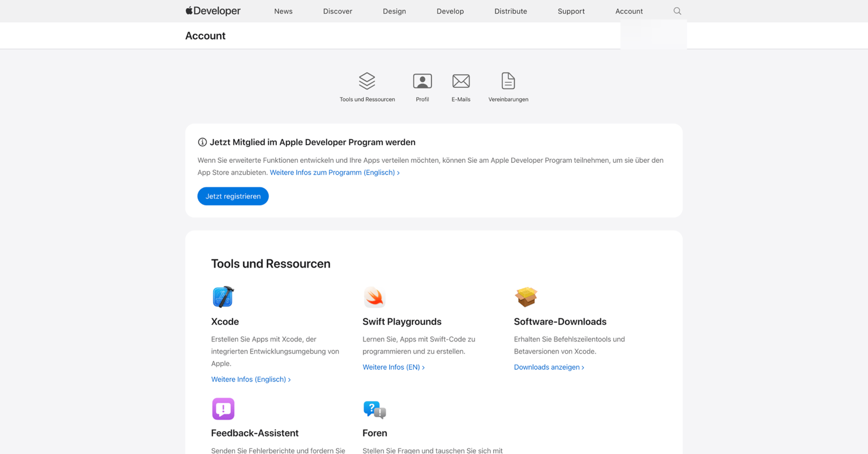
Task: Click the Account page title
Action: click(205, 36)
